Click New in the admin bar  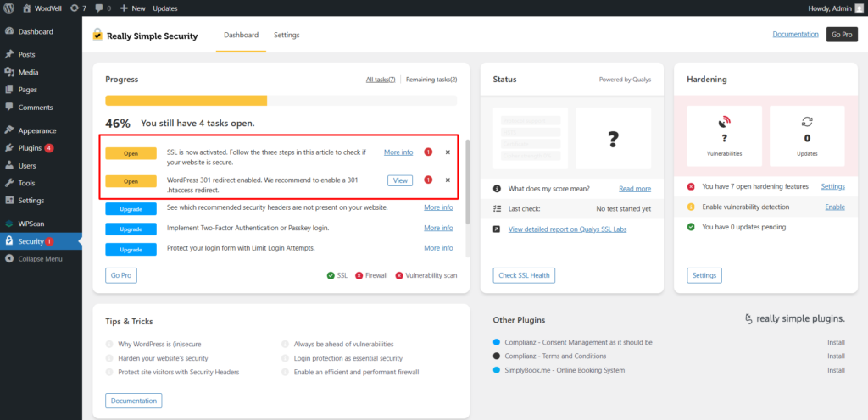point(133,8)
